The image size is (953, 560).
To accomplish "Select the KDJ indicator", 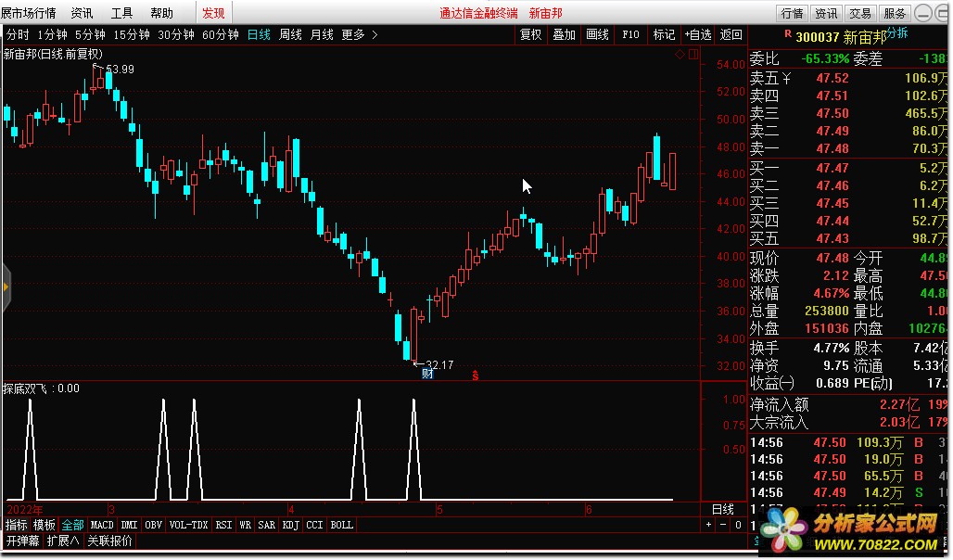I will coord(291,525).
